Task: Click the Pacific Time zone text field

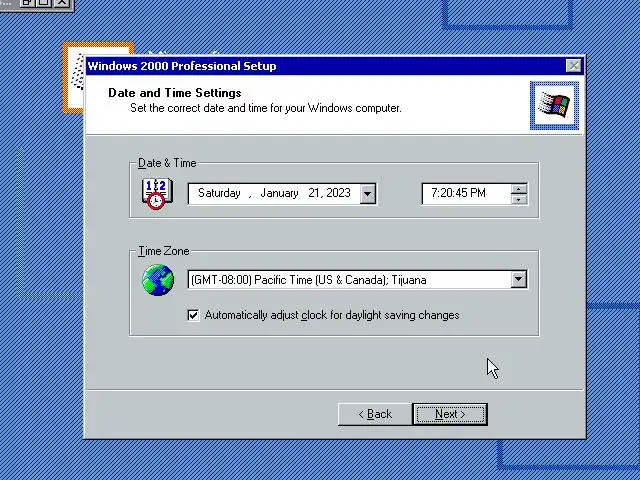Action: pyautogui.click(x=349, y=280)
